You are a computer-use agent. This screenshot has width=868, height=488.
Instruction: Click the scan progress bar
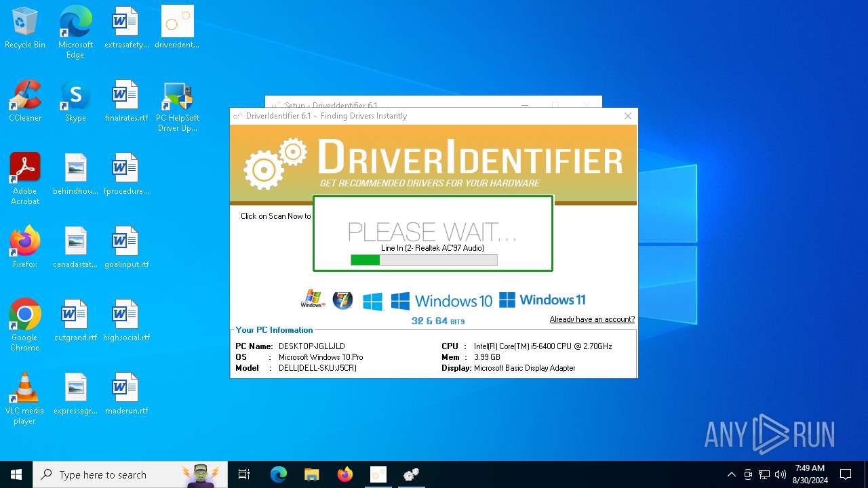tap(424, 260)
